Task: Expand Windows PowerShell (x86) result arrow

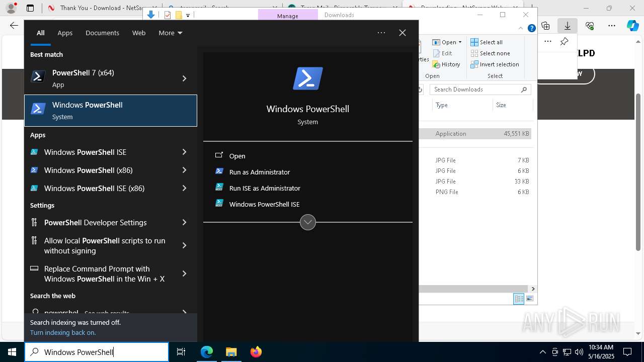Action: [x=184, y=170]
